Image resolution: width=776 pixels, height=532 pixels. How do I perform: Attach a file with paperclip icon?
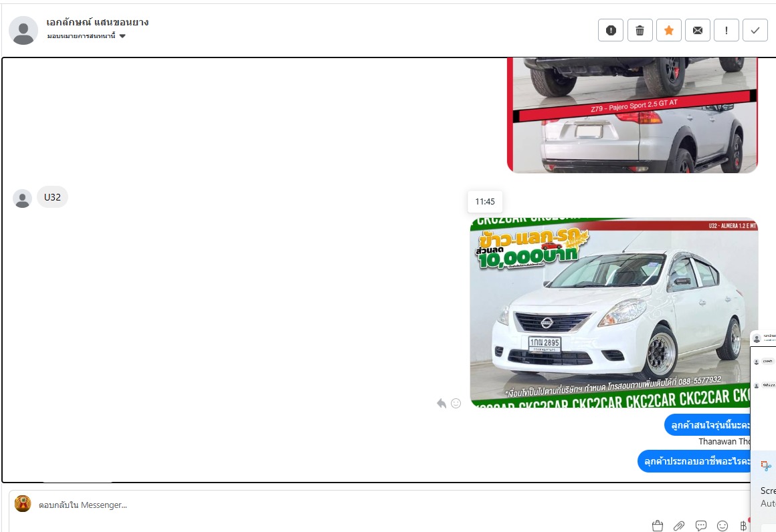click(x=679, y=525)
